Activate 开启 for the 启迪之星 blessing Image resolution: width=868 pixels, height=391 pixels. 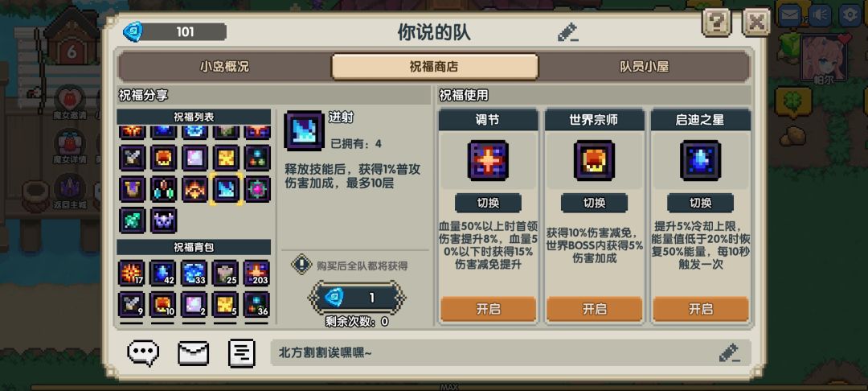click(x=701, y=309)
